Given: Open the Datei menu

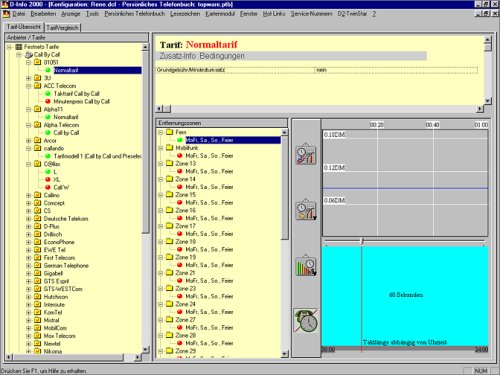Looking at the screenshot, I should [19, 14].
